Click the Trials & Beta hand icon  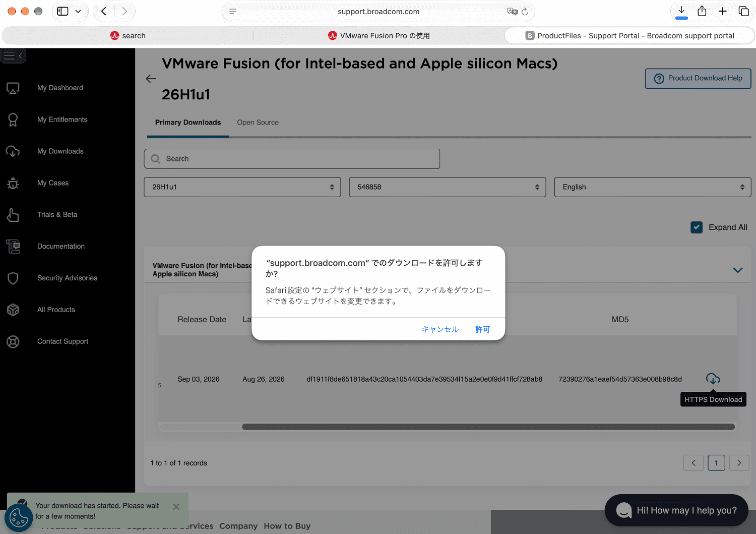click(13, 215)
